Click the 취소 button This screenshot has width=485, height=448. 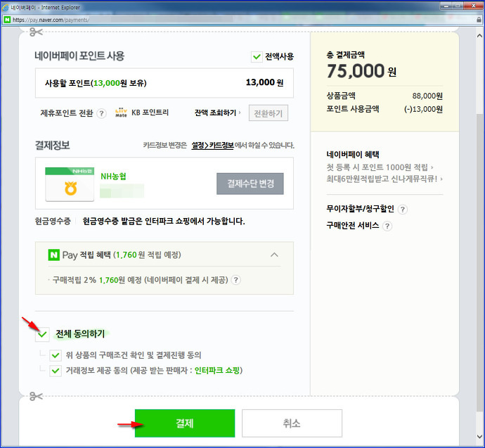click(292, 423)
